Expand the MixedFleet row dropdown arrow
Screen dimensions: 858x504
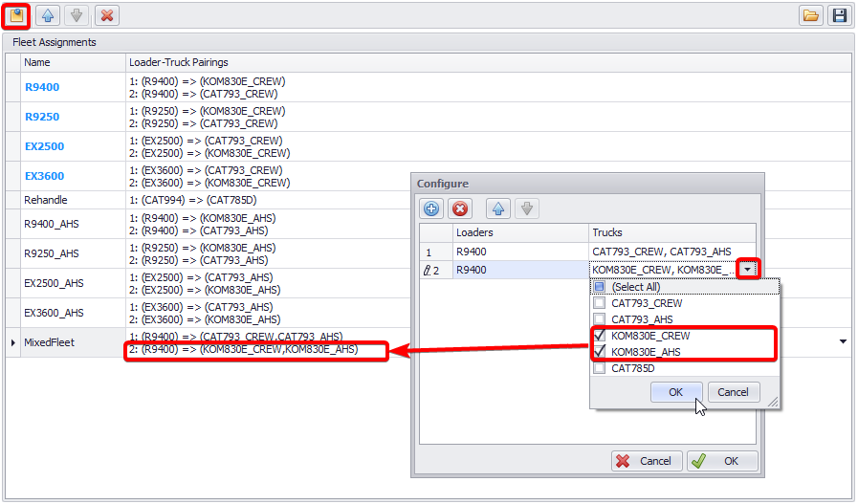(843, 341)
